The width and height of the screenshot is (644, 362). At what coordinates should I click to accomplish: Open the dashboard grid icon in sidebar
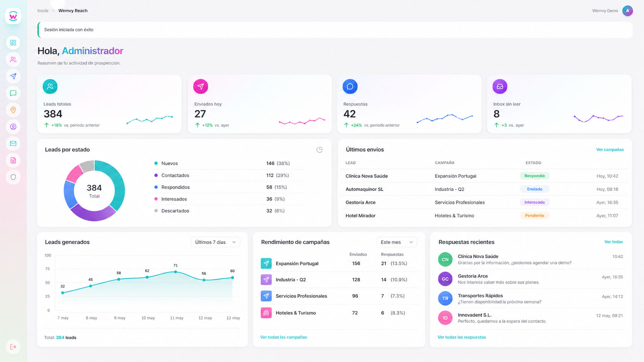[13, 43]
